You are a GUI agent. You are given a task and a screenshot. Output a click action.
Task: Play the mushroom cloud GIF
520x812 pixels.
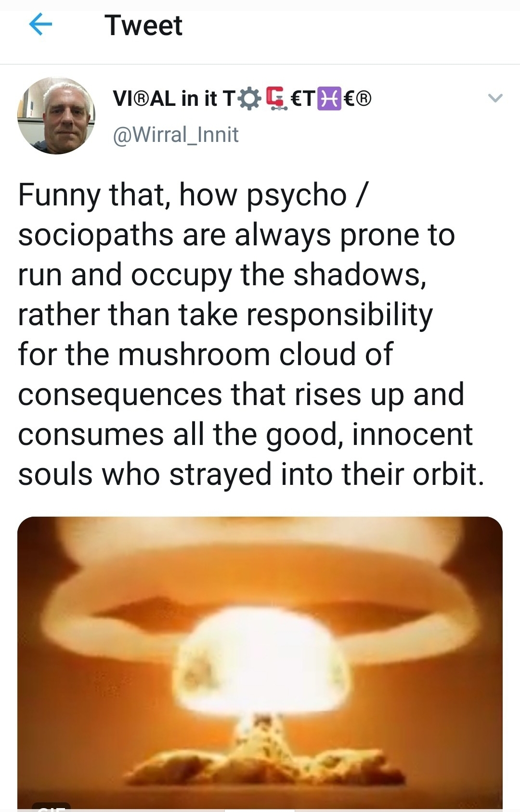(260, 664)
